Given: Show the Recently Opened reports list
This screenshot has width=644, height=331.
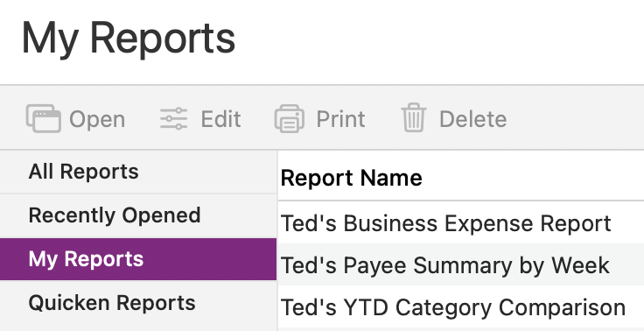Looking at the screenshot, I should tap(138, 215).
